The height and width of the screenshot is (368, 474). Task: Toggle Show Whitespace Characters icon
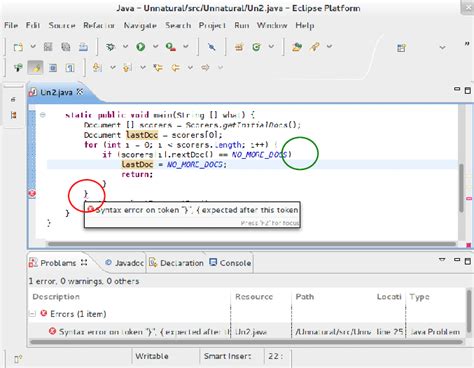[x=70, y=68]
